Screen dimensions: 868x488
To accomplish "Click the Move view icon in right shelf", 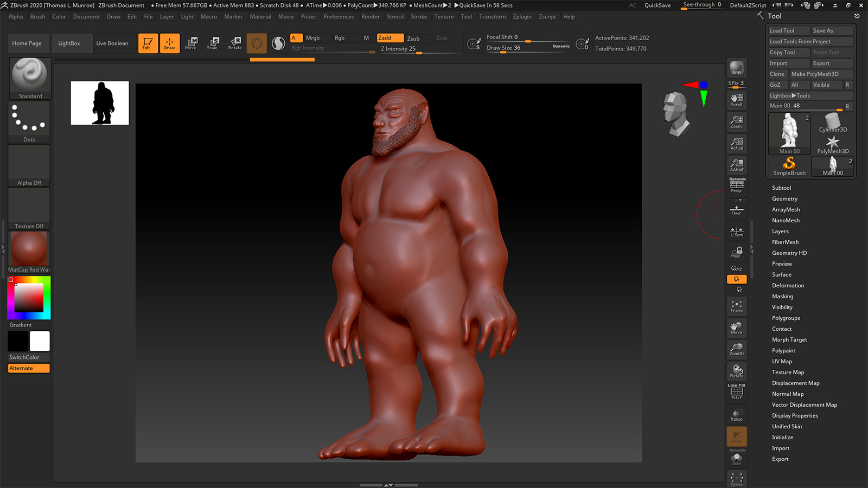I will click(x=737, y=328).
